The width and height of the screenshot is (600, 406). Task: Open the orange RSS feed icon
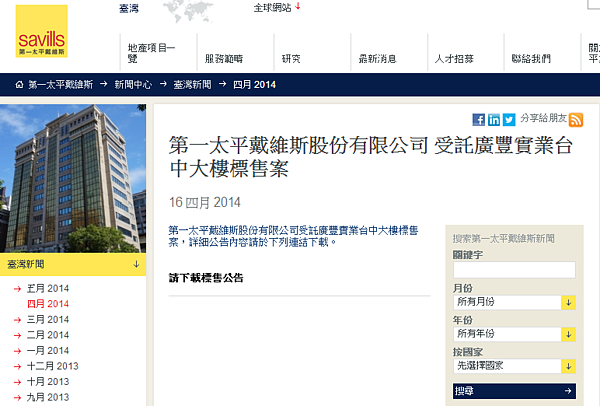pyautogui.click(x=576, y=120)
